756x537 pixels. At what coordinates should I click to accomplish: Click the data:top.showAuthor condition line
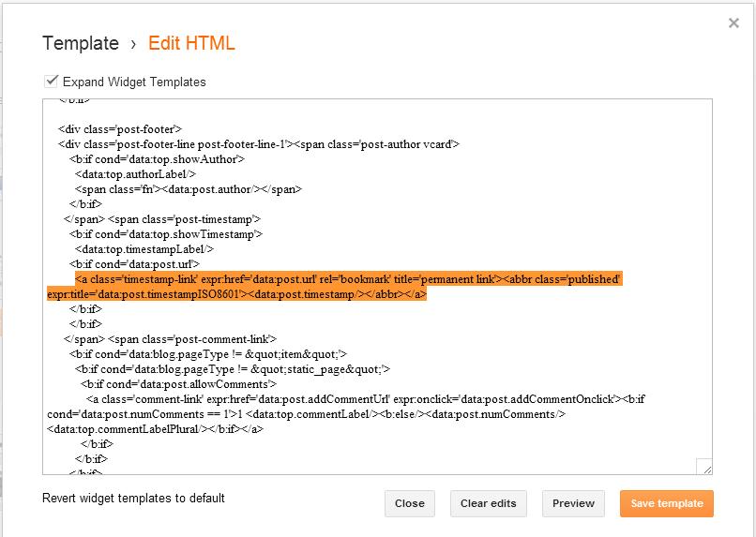point(157,159)
